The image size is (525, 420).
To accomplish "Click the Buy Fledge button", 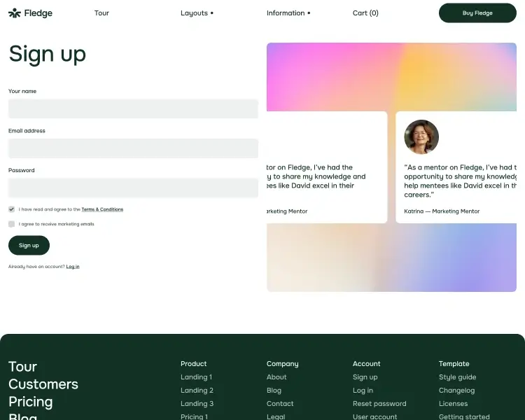I will (477, 13).
